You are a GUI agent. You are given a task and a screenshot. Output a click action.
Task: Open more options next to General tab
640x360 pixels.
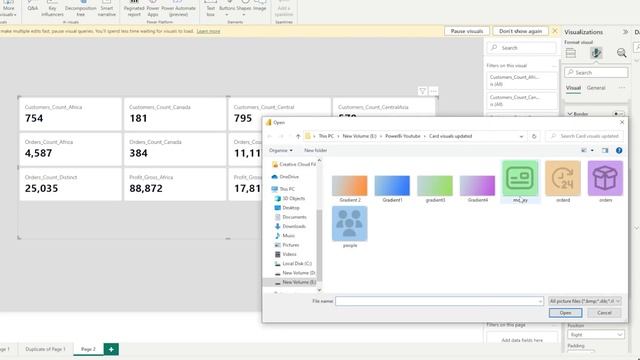coord(622,88)
